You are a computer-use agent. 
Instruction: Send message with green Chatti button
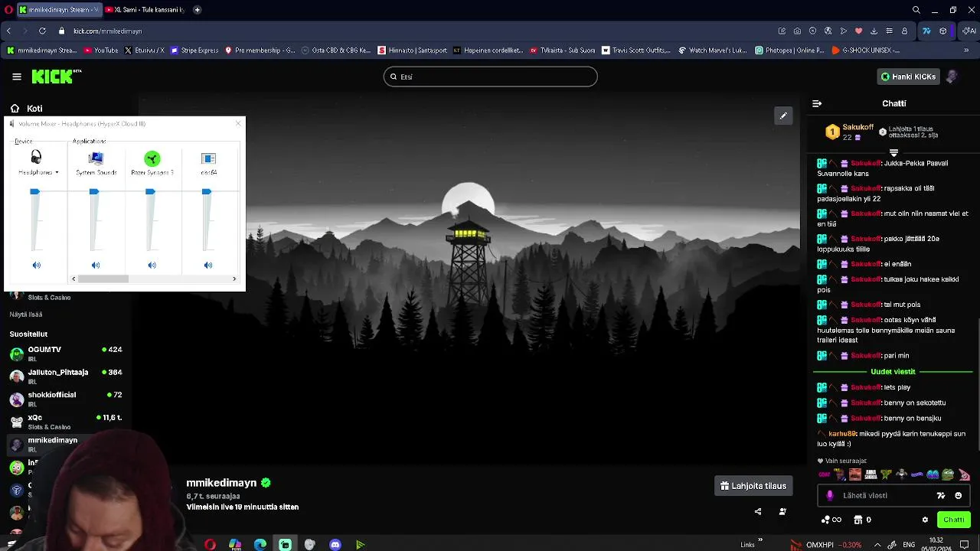click(x=954, y=520)
